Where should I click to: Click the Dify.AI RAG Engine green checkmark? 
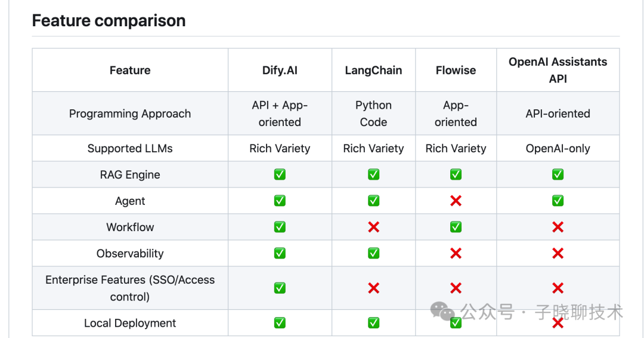(x=280, y=174)
